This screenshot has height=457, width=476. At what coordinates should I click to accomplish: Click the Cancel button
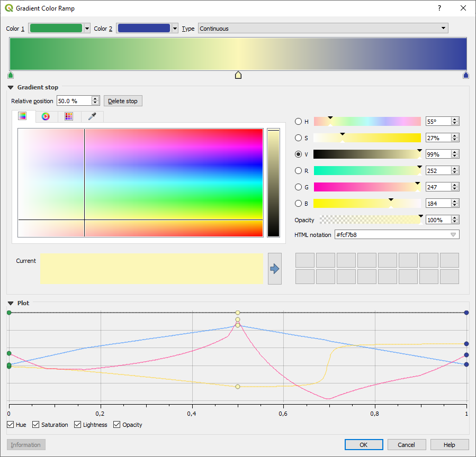(x=407, y=444)
